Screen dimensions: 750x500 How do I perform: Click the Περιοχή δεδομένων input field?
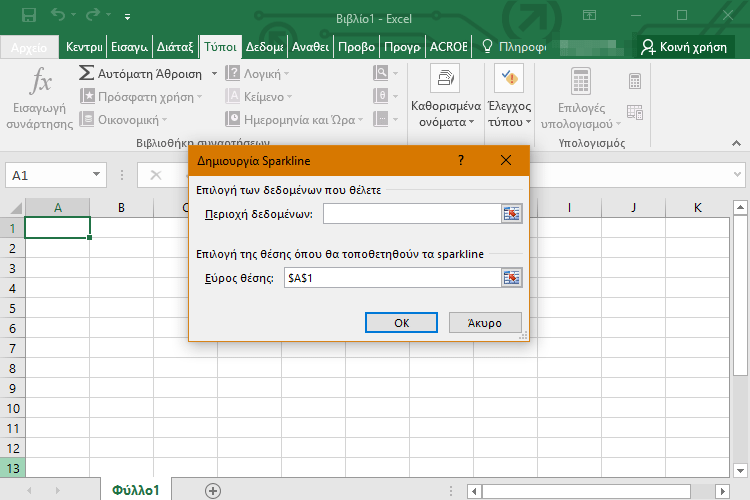pyautogui.click(x=412, y=213)
